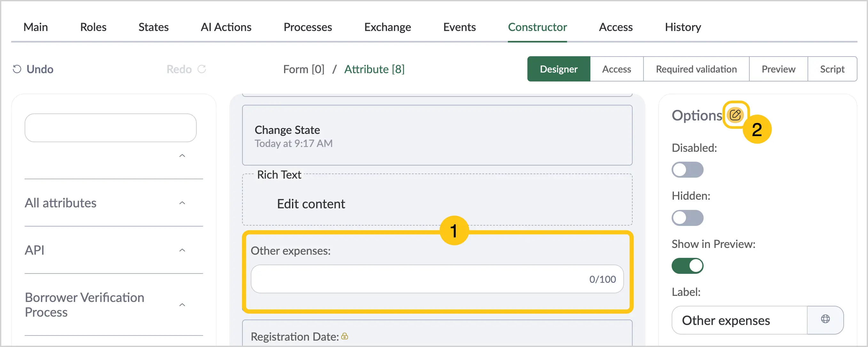
Task: Click Edit content in Rich Text block
Action: tap(311, 204)
